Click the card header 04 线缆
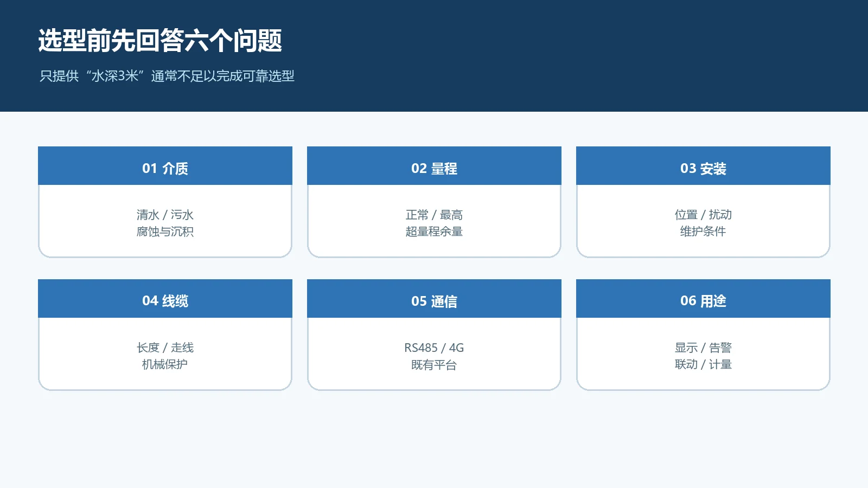Screen dimensions: 868x488 tap(165, 299)
